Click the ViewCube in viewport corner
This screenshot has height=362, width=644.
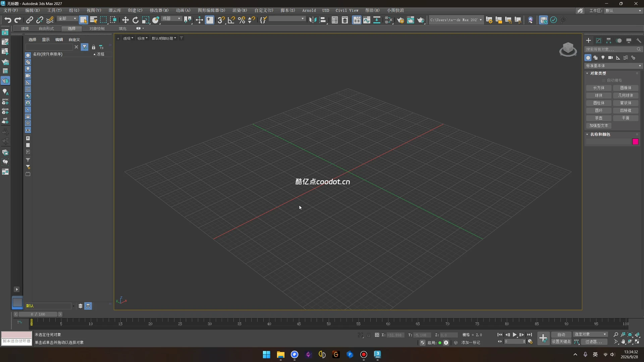pos(568,49)
